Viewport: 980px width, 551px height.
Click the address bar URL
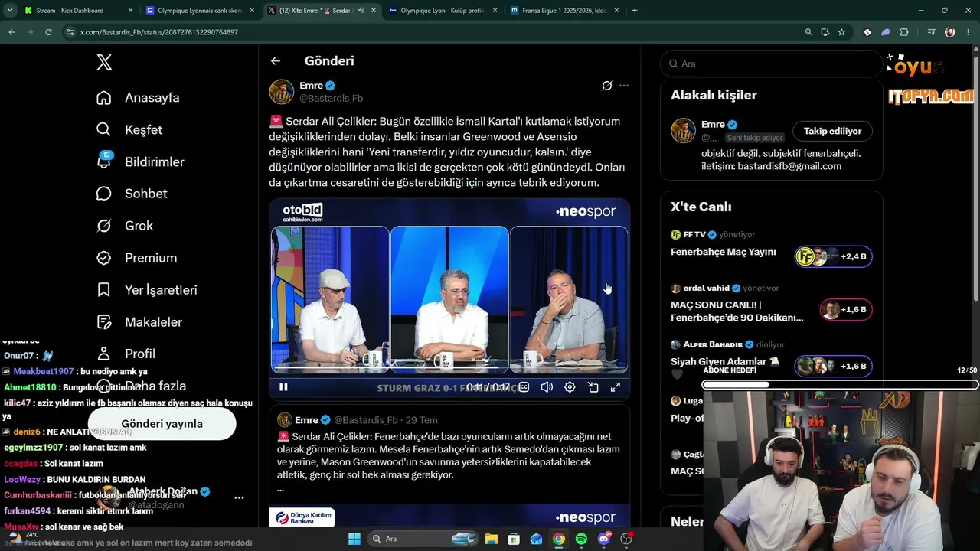click(159, 32)
